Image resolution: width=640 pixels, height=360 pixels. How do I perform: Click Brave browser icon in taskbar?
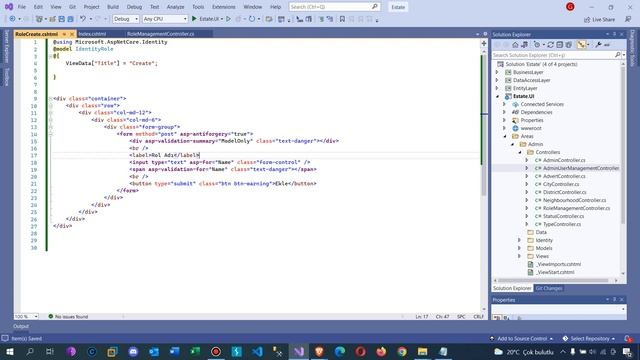319,351
